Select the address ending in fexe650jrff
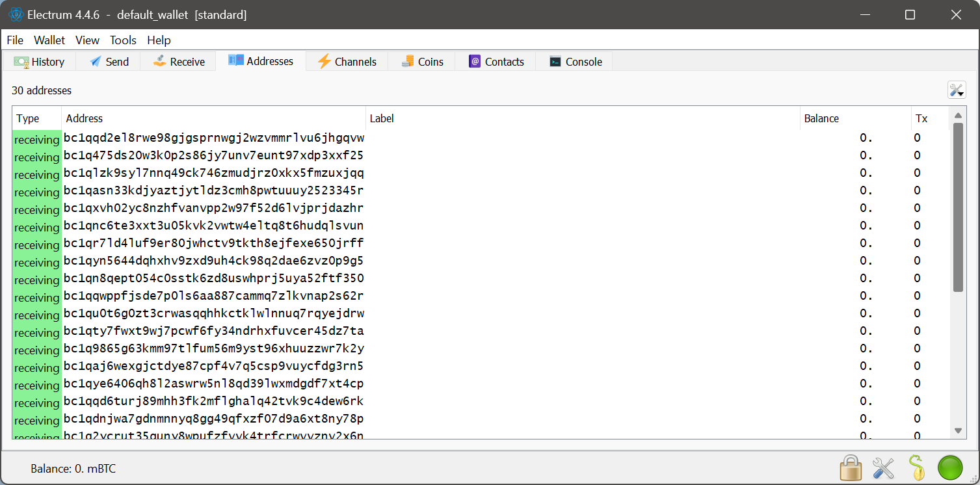The image size is (980, 485). coord(214,243)
